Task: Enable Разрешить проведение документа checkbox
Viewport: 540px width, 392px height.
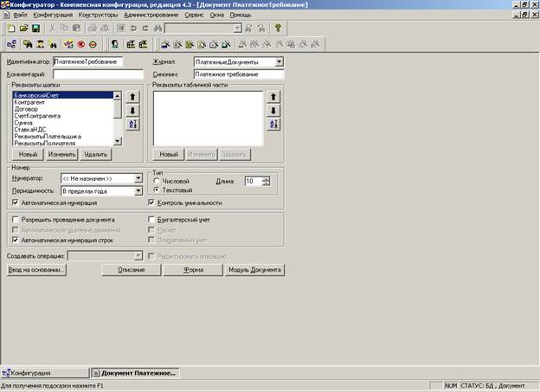Action: 16,220
